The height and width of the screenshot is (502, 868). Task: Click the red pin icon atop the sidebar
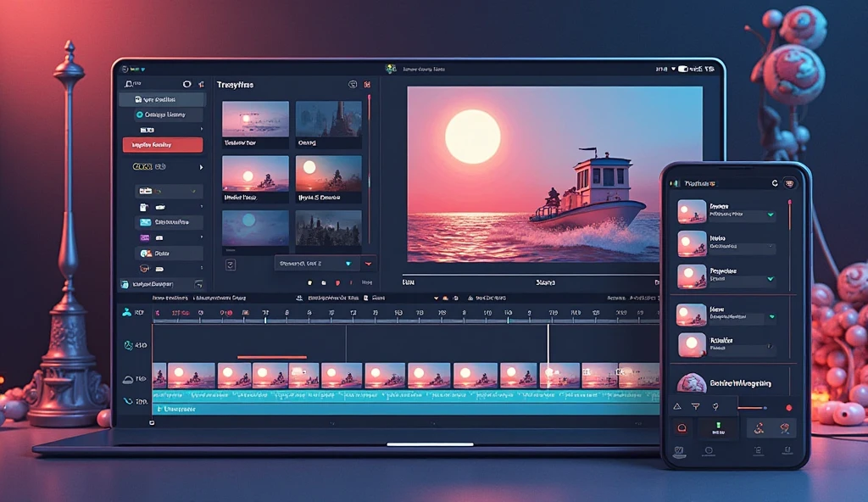pyautogui.click(x=202, y=84)
